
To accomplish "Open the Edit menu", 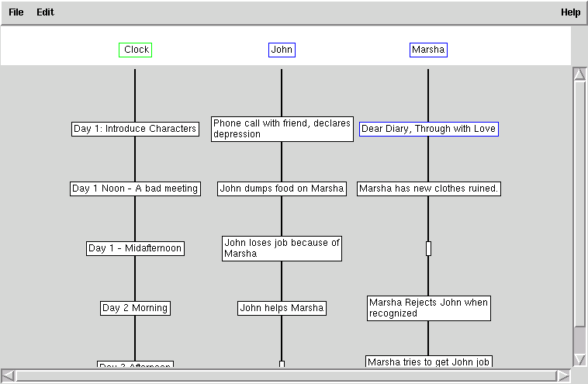I will click(x=45, y=12).
